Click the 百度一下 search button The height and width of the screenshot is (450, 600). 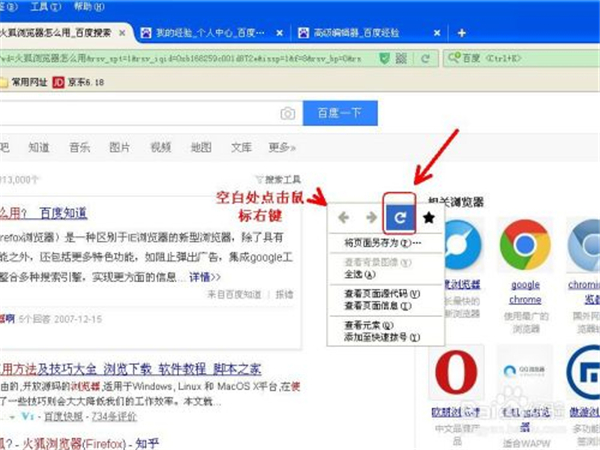tap(340, 113)
